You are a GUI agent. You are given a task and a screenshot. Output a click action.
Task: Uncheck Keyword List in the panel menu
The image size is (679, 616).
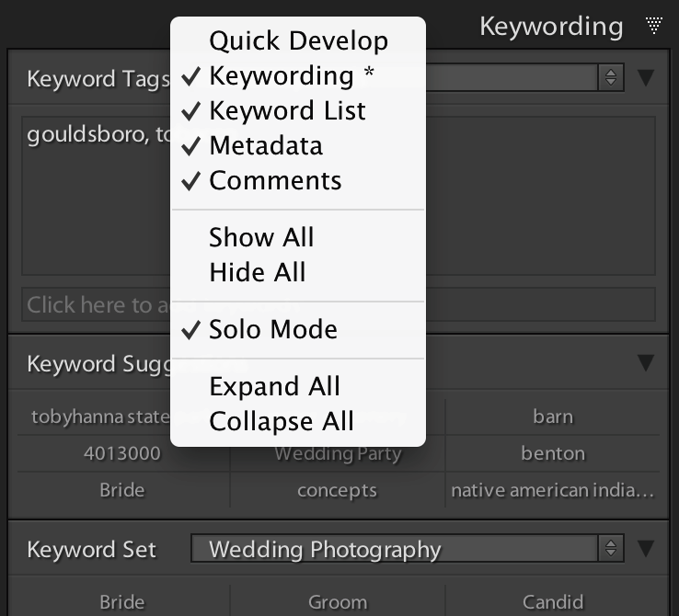coord(287,110)
